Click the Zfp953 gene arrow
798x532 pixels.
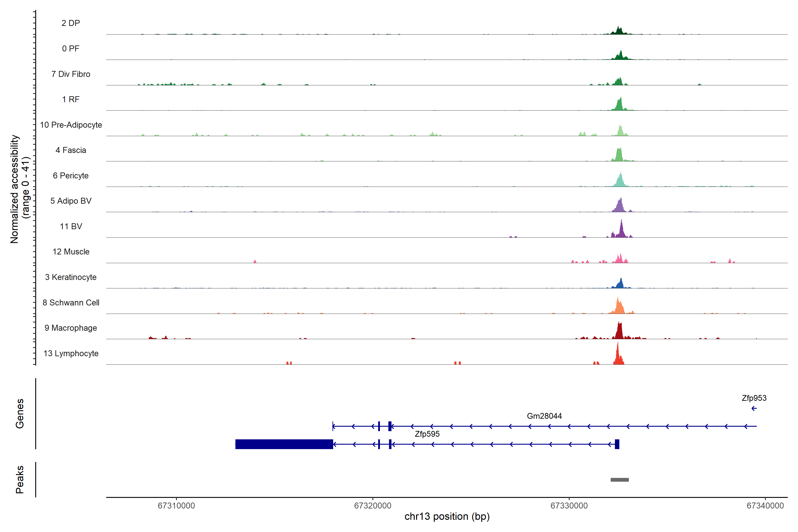tap(754, 408)
